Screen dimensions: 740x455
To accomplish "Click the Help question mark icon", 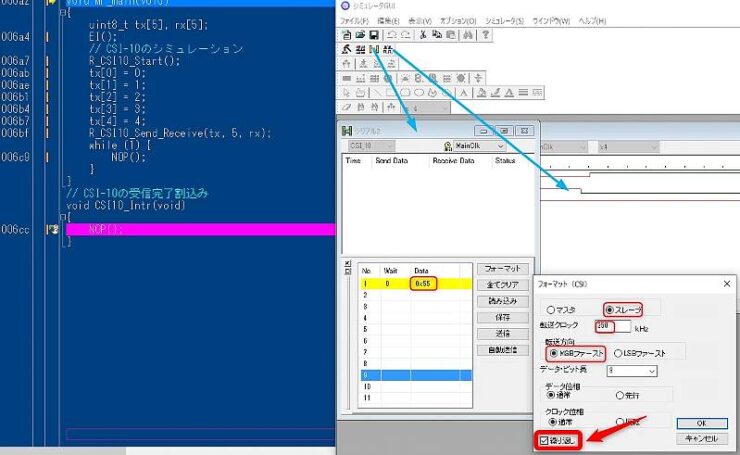I will pyautogui.click(x=486, y=34).
